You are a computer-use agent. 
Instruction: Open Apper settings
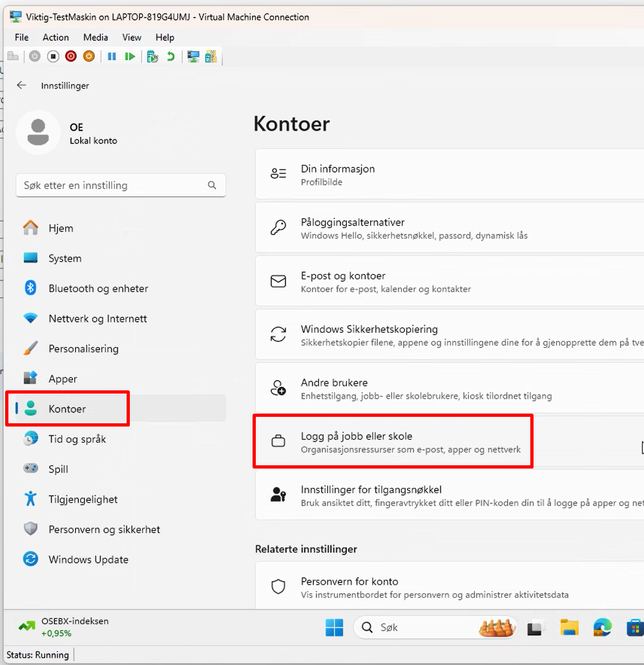(x=121, y=379)
